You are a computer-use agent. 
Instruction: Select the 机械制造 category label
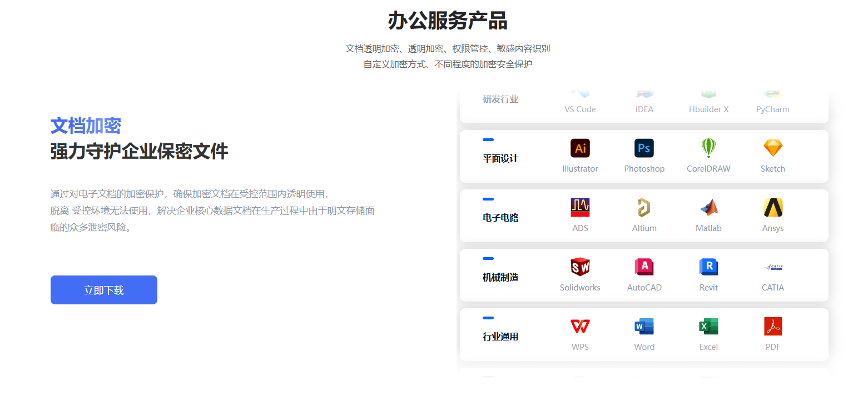(x=500, y=278)
